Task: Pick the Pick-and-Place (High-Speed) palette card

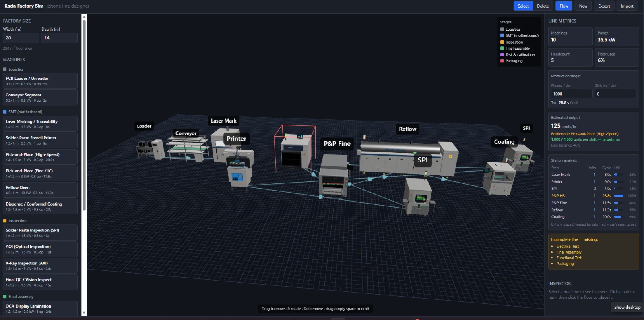Action: point(40,157)
